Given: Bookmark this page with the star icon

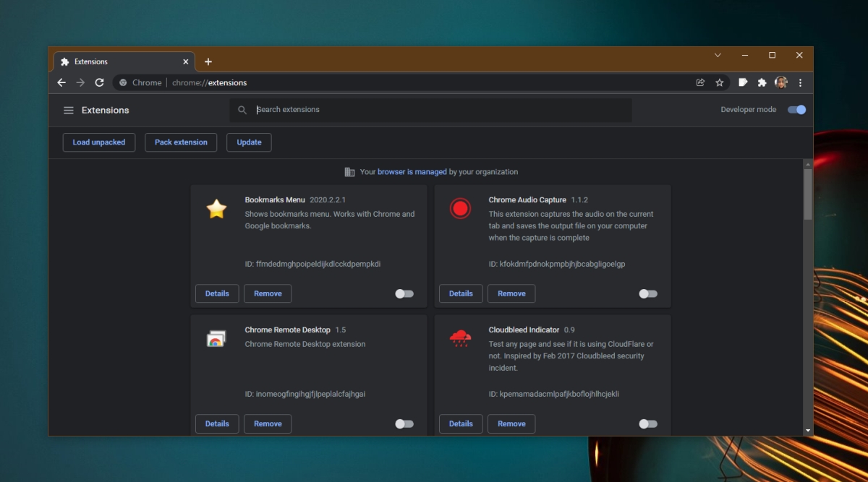Looking at the screenshot, I should point(720,82).
